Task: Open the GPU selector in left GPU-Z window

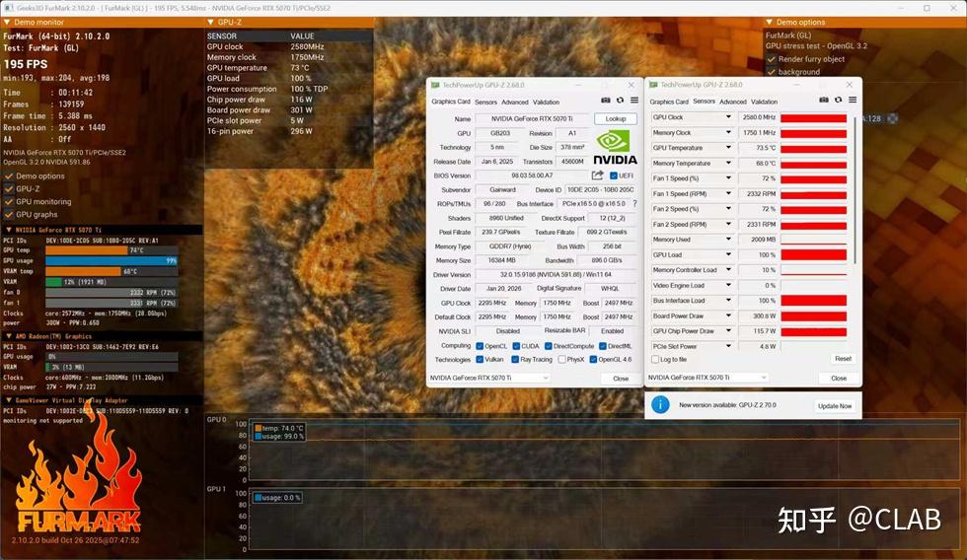Action: pyautogui.click(x=488, y=378)
